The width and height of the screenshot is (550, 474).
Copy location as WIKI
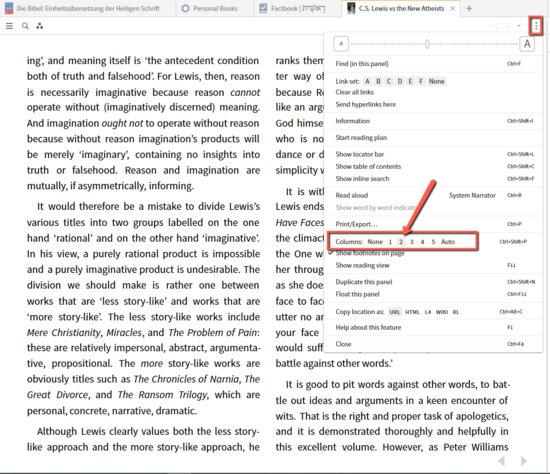pyautogui.click(x=442, y=312)
